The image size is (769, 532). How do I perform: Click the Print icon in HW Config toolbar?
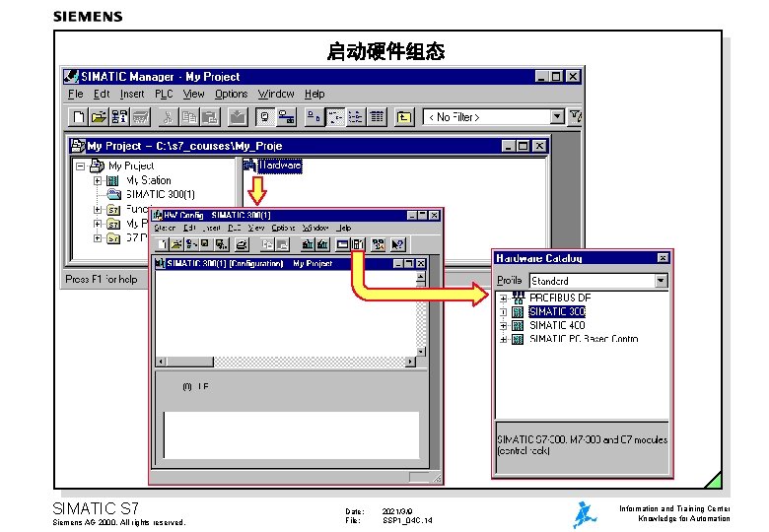pos(242,244)
